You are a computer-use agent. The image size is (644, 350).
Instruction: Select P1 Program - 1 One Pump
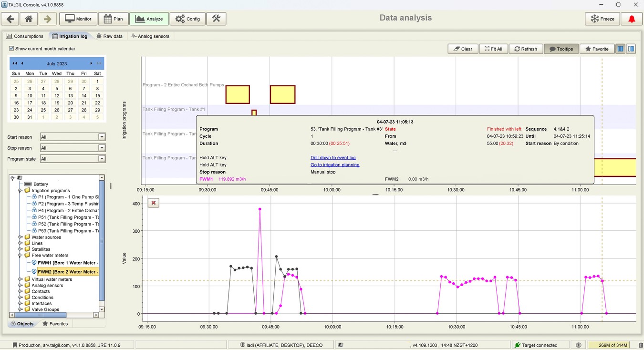coord(65,197)
